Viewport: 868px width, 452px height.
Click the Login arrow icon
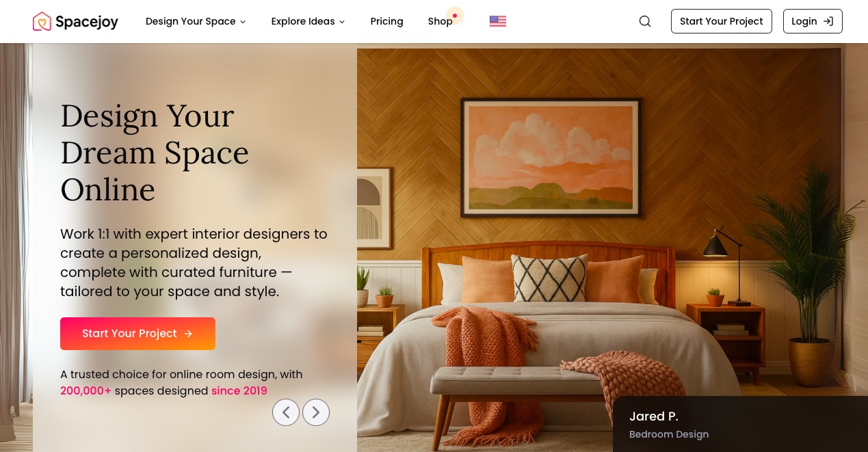pyautogui.click(x=828, y=21)
